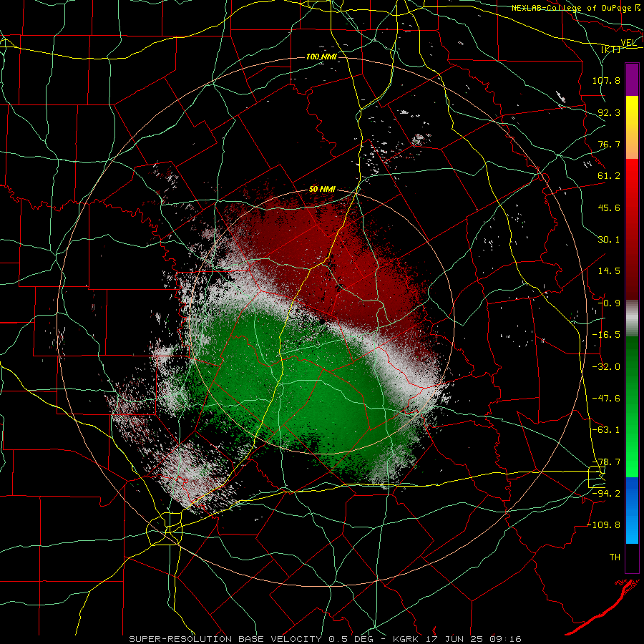Click the TH label on the legend
The height and width of the screenshot is (644, 644).
tap(615, 557)
